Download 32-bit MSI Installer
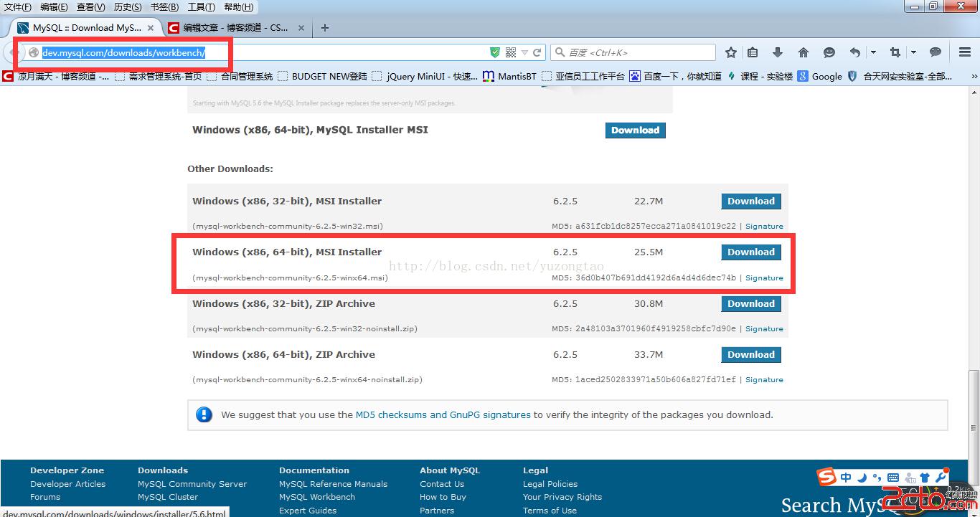This screenshot has height=517, width=980. (x=751, y=201)
